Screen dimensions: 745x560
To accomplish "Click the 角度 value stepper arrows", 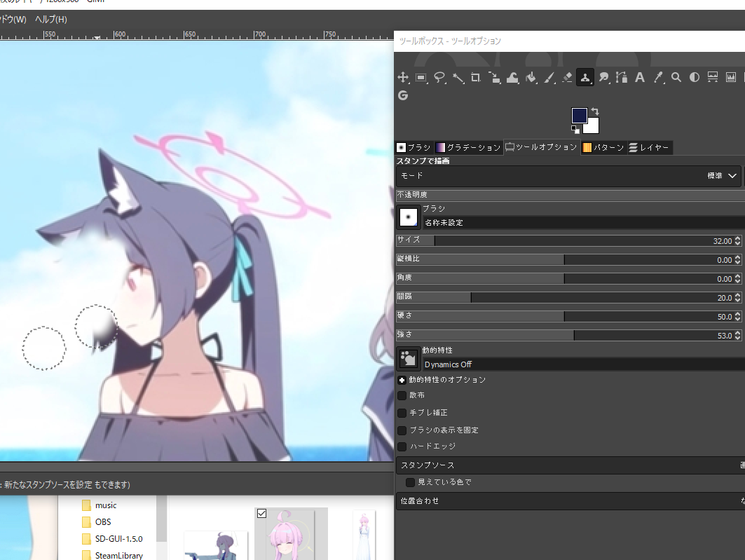I will [737, 279].
